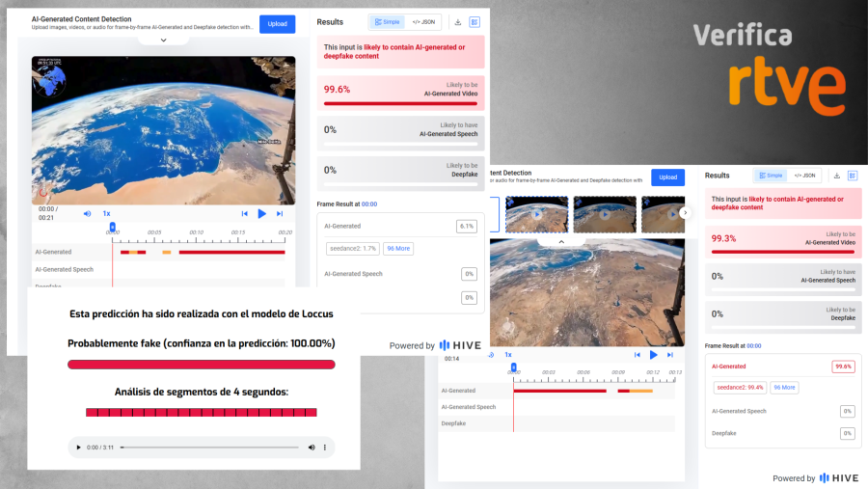This screenshot has height=489, width=868.
Task: Mute the 00:21 video with the speaker icon
Action: click(87, 214)
